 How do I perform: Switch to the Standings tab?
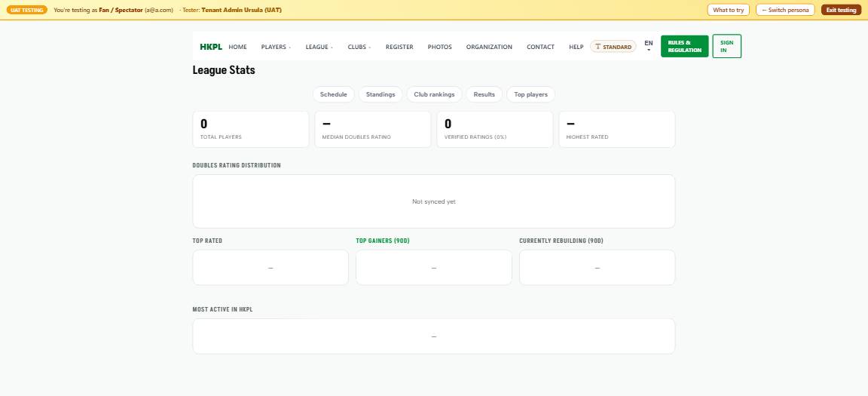pyautogui.click(x=381, y=94)
